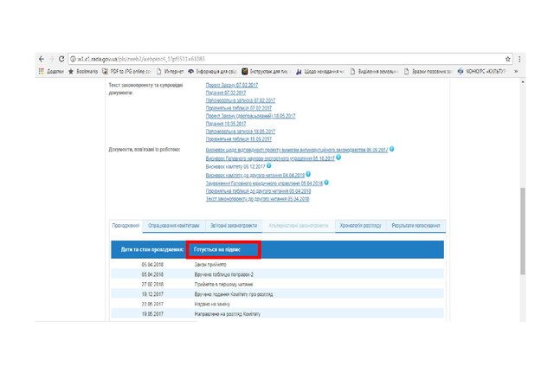Image resolution: width=554 pixels, height=392 pixels.
Task: Click the scrollbar up arrow
Action: pyautogui.click(x=523, y=82)
